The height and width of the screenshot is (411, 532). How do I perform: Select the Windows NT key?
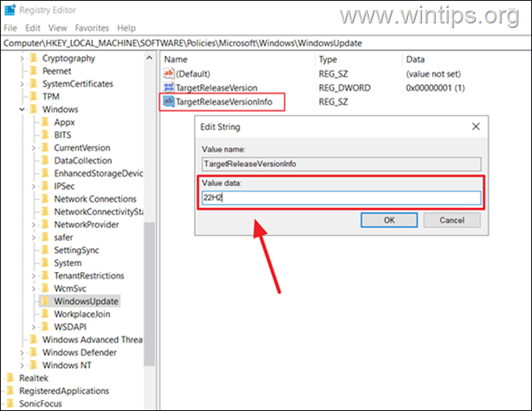(67, 366)
